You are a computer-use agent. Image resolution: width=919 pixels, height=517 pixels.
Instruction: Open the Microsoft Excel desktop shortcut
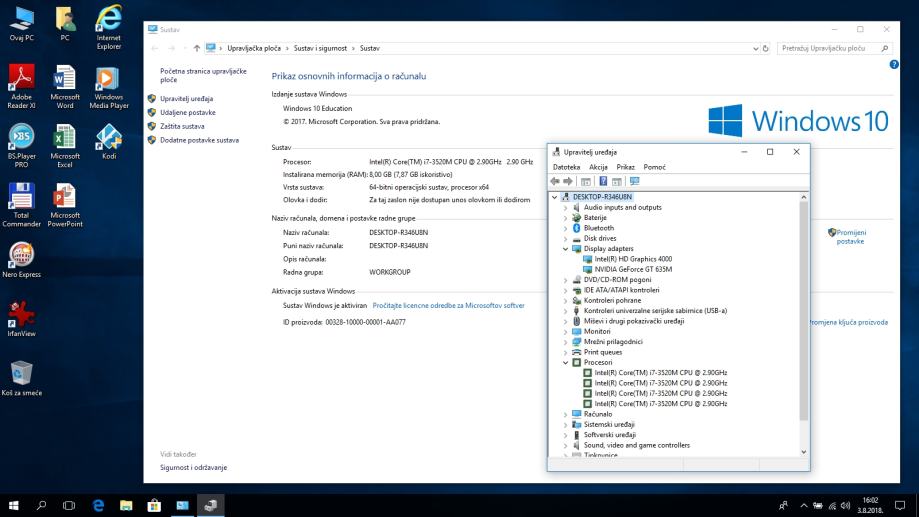65,137
